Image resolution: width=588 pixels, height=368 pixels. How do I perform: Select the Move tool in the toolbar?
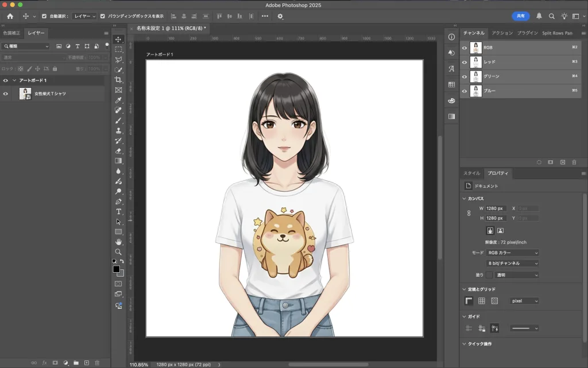pyautogui.click(x=118, y=39)
